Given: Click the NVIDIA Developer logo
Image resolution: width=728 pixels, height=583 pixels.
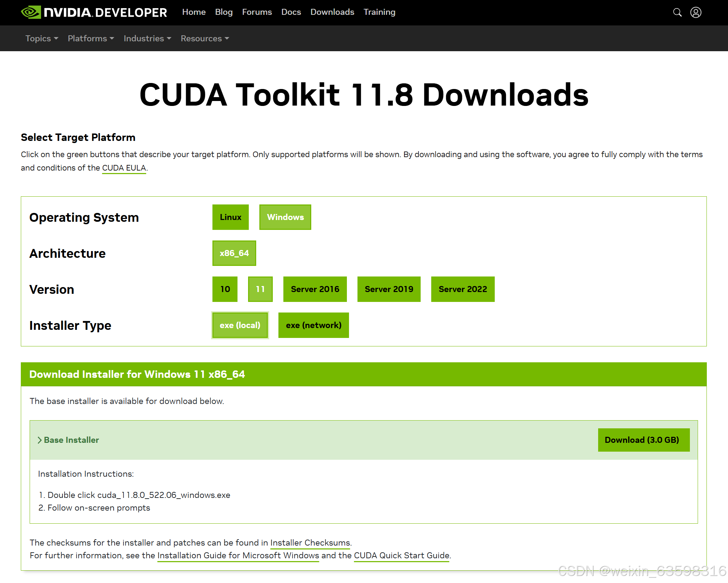Looking at the screenshot, I should (94, 12).
